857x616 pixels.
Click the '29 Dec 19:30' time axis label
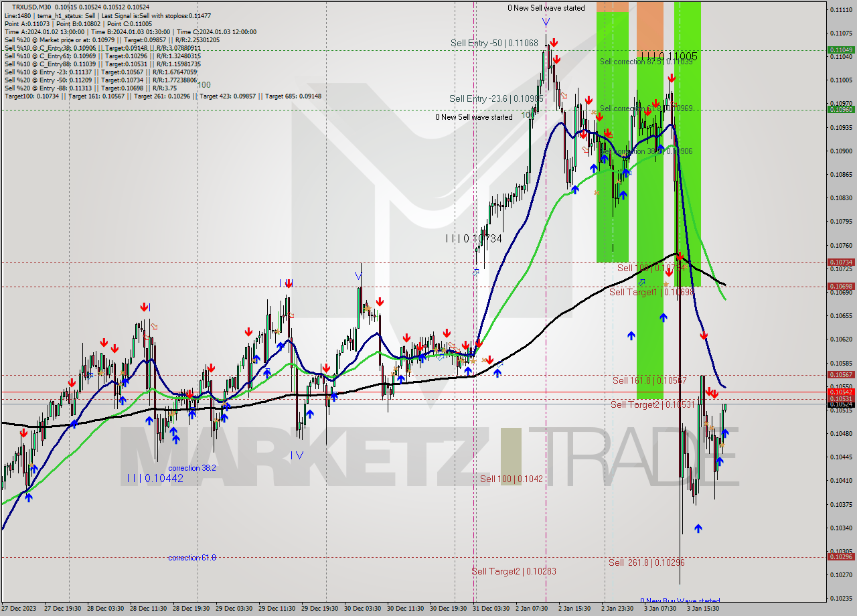tap(320, 609)
